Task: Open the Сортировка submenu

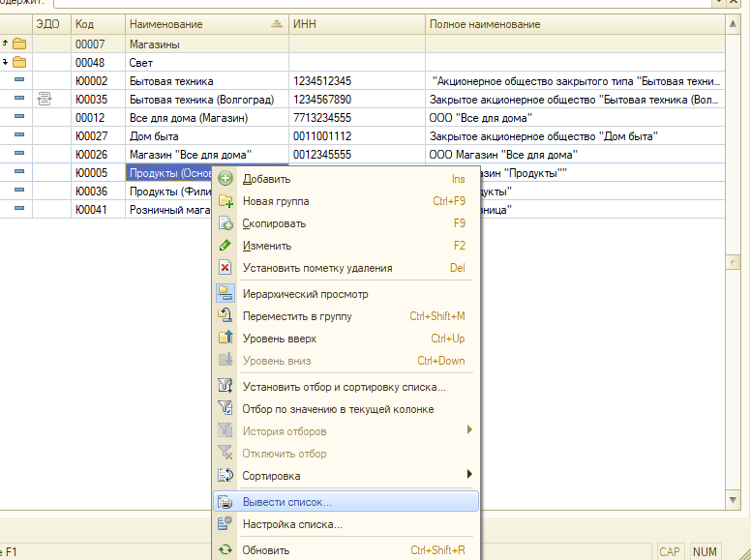Action: 345,475
